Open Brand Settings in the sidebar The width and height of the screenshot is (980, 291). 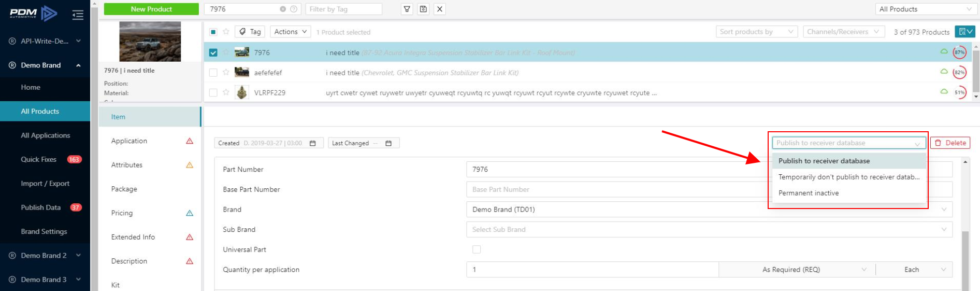pos(45,231)
